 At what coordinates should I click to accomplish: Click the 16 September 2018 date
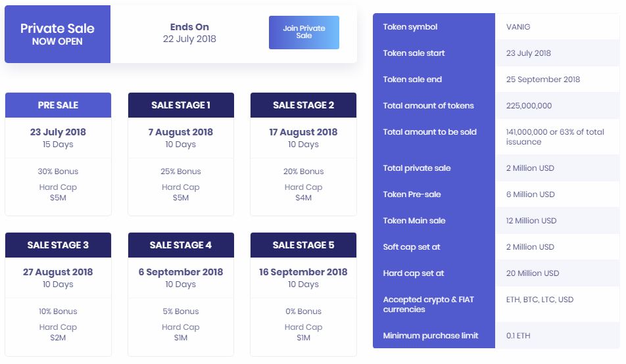303,272
